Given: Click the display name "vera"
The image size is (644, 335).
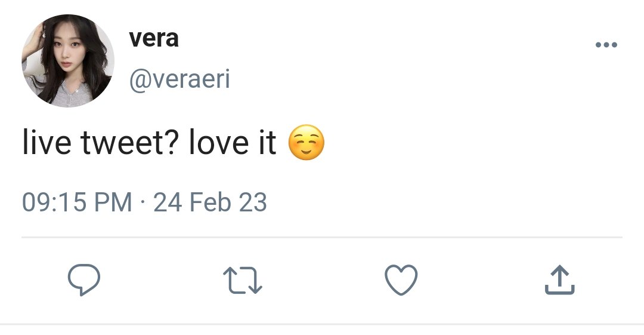Looking at the screenshot, I should [x=154, y=39].
